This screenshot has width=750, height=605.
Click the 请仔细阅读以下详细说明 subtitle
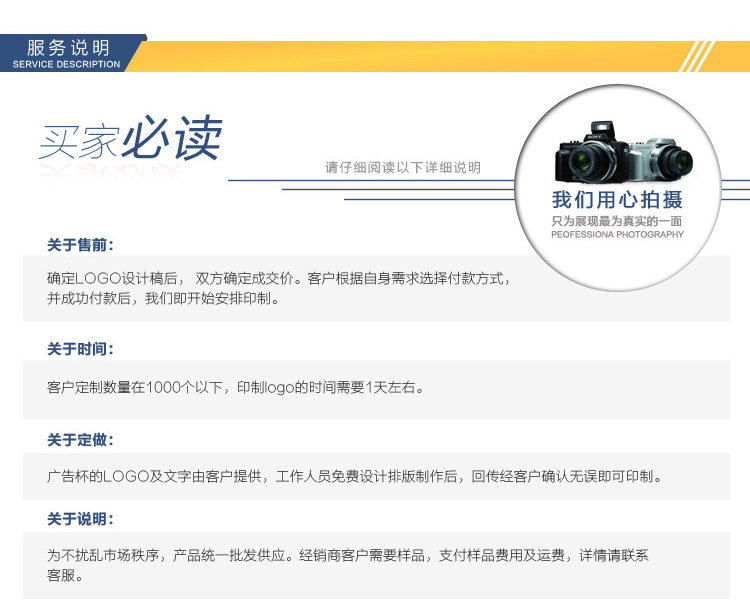[403, 167]
